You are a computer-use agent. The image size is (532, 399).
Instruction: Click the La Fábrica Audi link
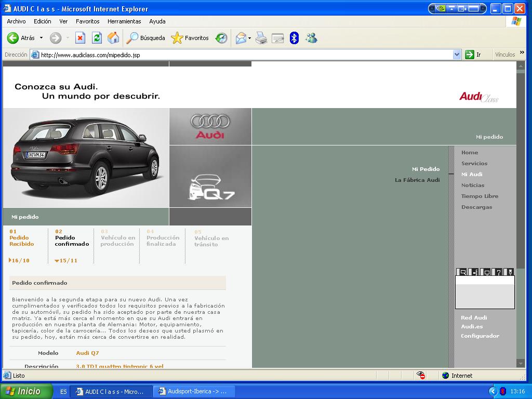pos(417,180)
